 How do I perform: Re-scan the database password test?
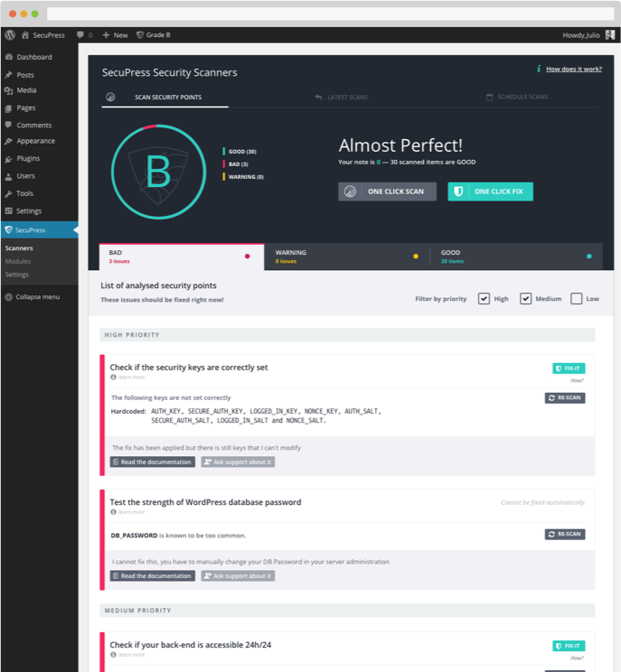click(565, 535)
